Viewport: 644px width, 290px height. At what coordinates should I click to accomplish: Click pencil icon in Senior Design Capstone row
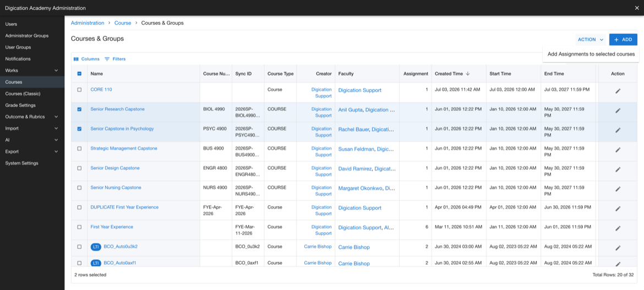tap(618, 169)
